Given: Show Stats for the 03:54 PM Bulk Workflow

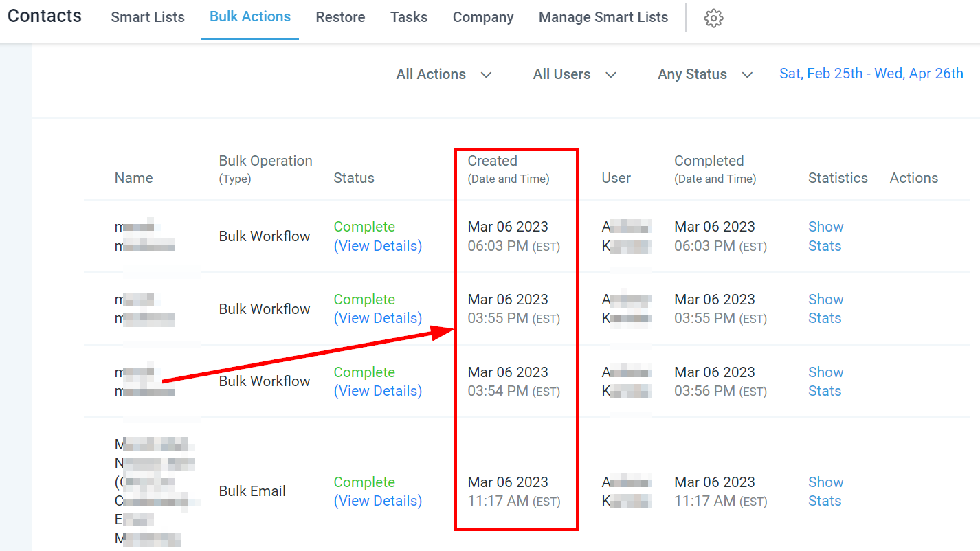Looking at the screenshot, I should (x=825, y=381).
